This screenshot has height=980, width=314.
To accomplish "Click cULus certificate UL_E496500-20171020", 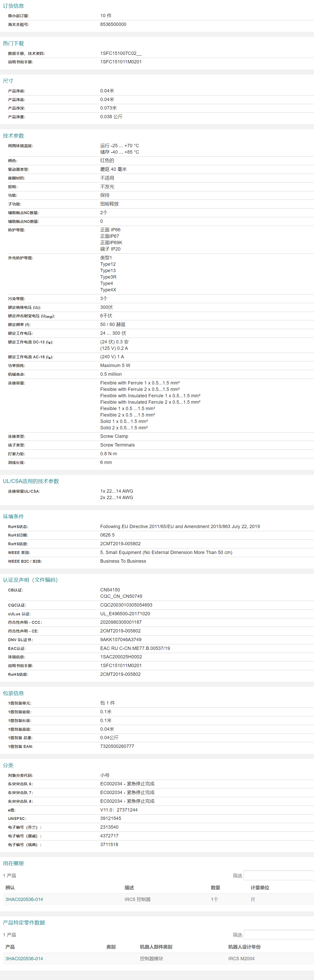I will pyautogui.click(x=125, y=614).
